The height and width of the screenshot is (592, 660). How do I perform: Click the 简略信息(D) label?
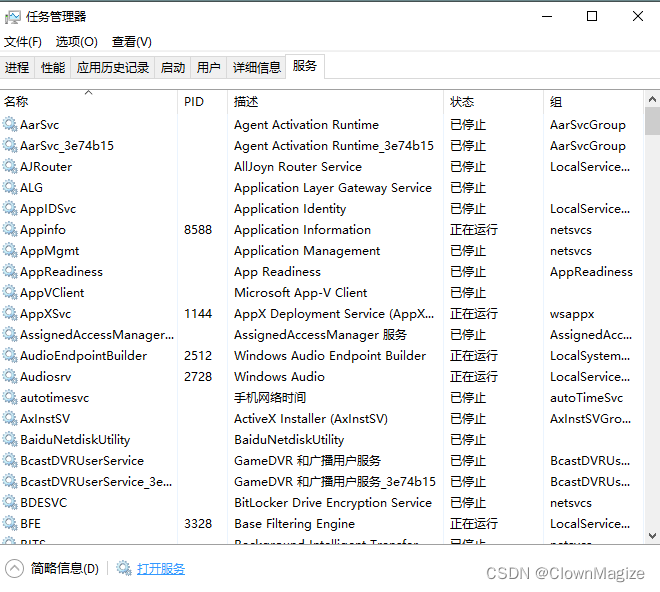65,569
